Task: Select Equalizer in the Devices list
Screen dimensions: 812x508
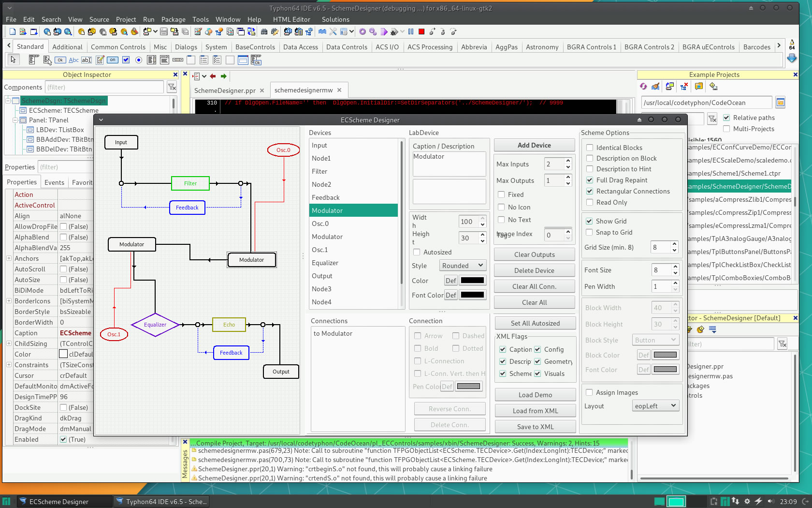Action: (x=353, y=263)
